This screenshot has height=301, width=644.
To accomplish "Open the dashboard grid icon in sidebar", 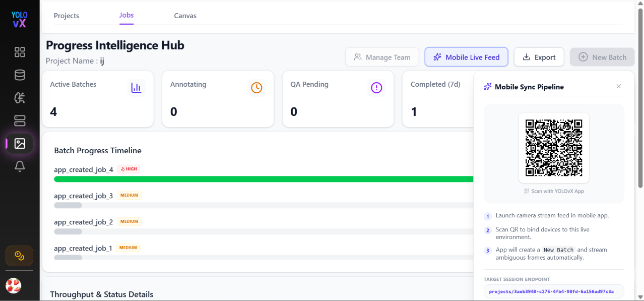I will click(20, 52).
